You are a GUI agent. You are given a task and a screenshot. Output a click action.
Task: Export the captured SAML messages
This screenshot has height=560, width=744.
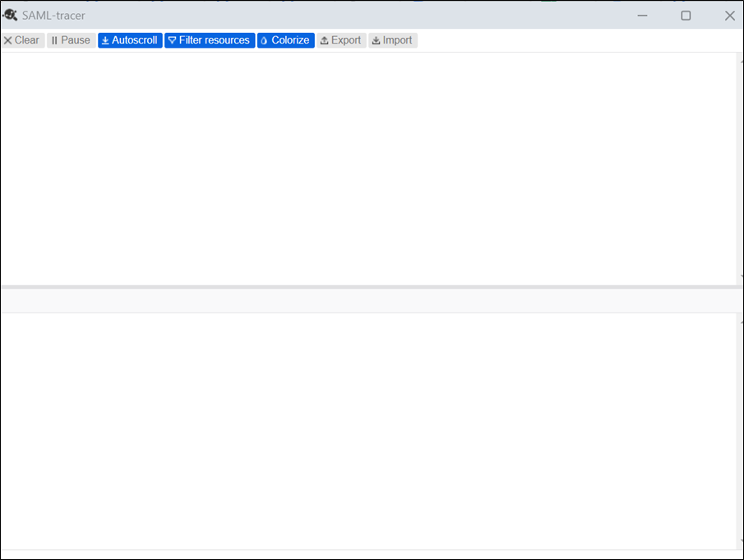pyautogui.click(x=340, y=40)
